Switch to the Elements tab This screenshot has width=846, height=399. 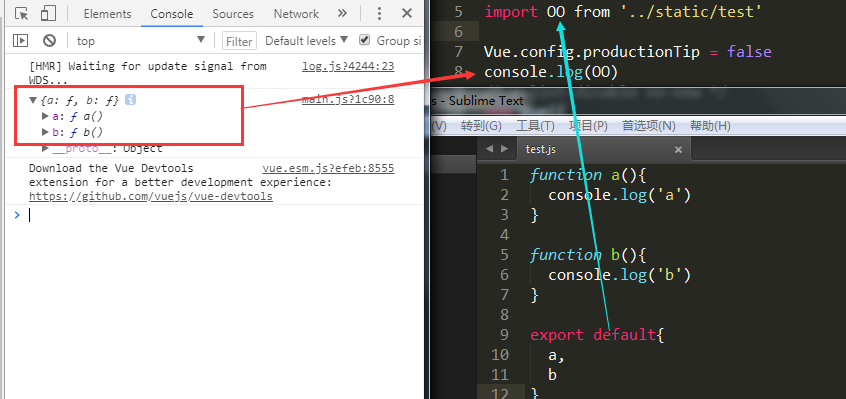click(107, 13)
